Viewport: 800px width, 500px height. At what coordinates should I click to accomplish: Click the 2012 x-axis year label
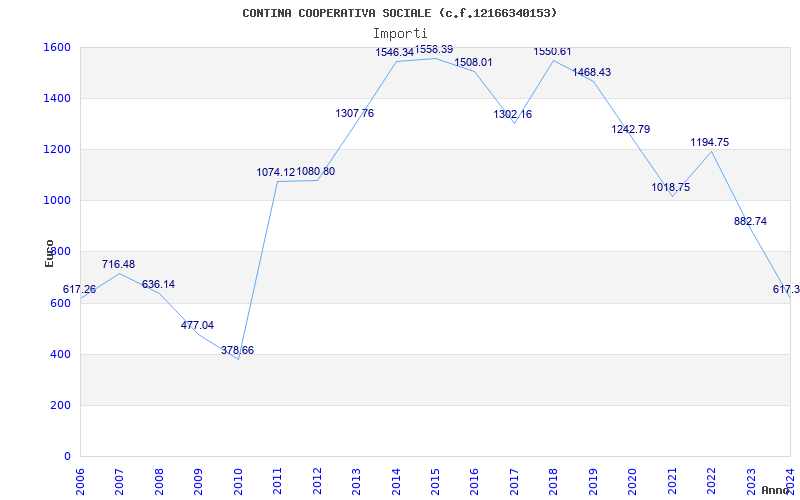click(317, 482)
